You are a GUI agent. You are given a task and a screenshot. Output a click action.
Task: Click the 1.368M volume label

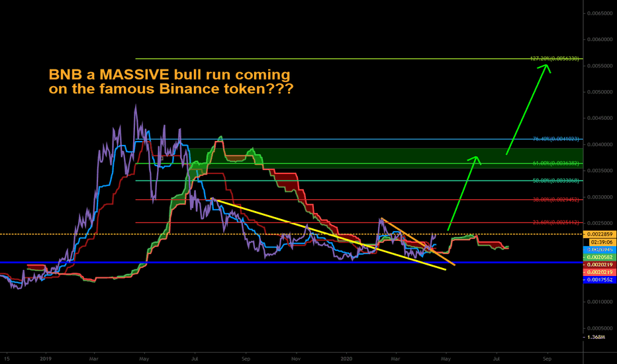click(x=596, y=337)
